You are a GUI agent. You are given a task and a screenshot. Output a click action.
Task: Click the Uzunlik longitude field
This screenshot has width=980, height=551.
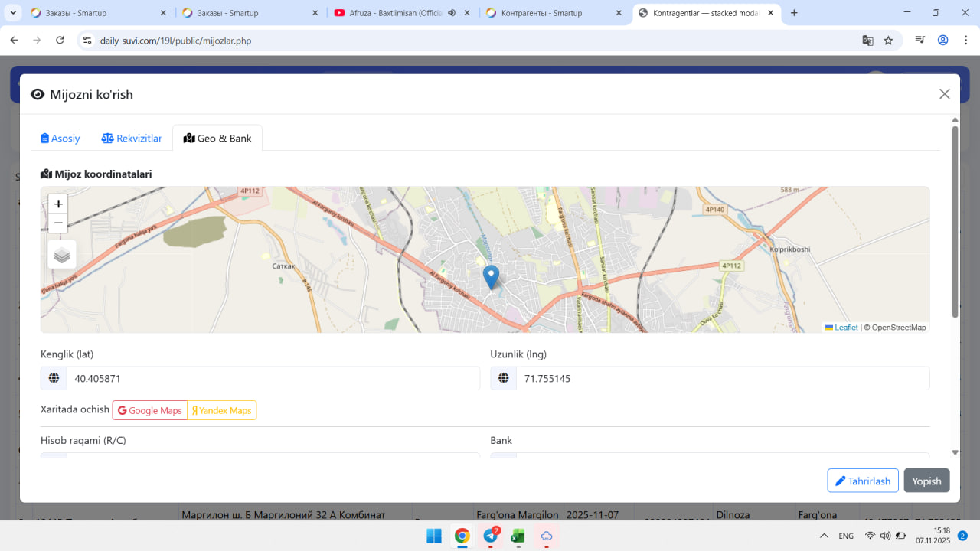click(721, 378)
